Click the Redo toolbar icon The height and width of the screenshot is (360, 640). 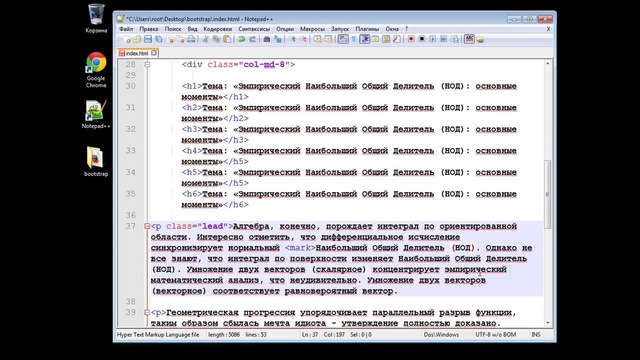tap(252, 39)
